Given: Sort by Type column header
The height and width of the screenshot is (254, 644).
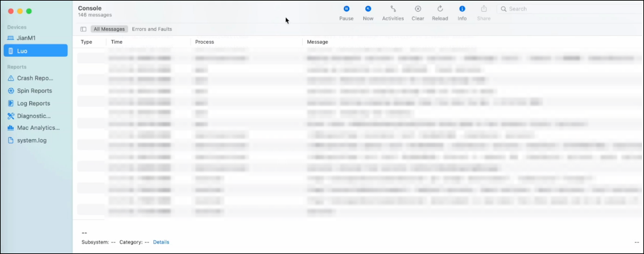Looking at the screenshot, I should (x=86, y=42).
